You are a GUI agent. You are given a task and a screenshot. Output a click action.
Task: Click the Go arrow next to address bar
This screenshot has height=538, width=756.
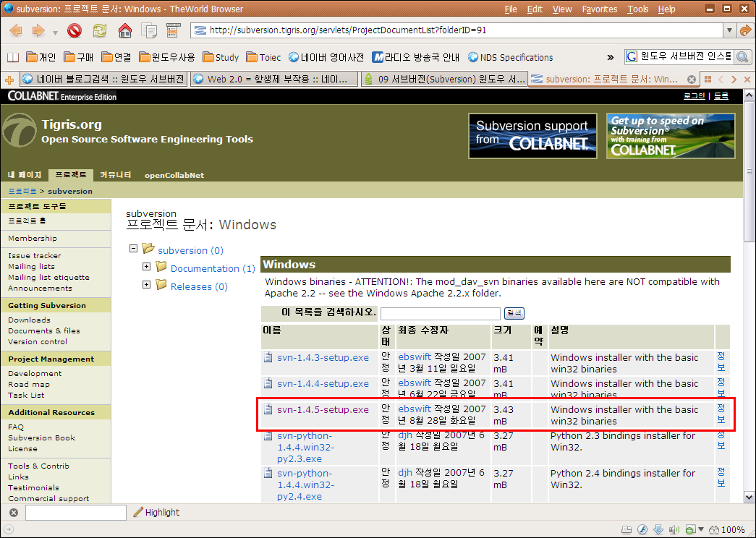click(745, 30)
